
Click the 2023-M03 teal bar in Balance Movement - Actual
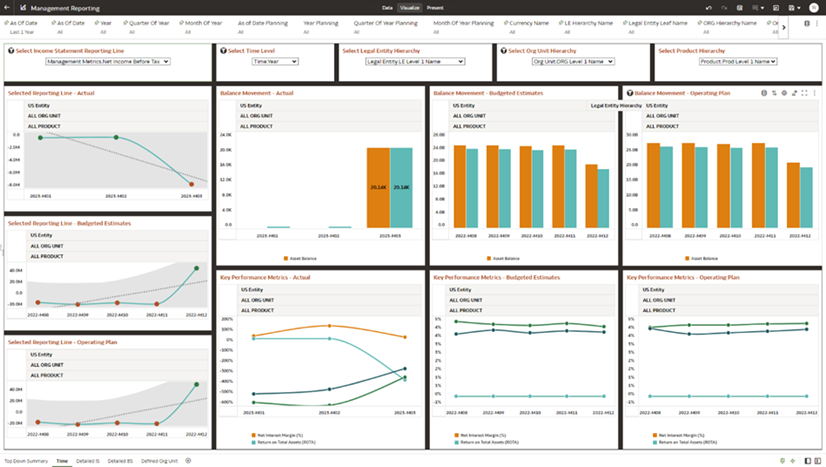tap(401, 188)
